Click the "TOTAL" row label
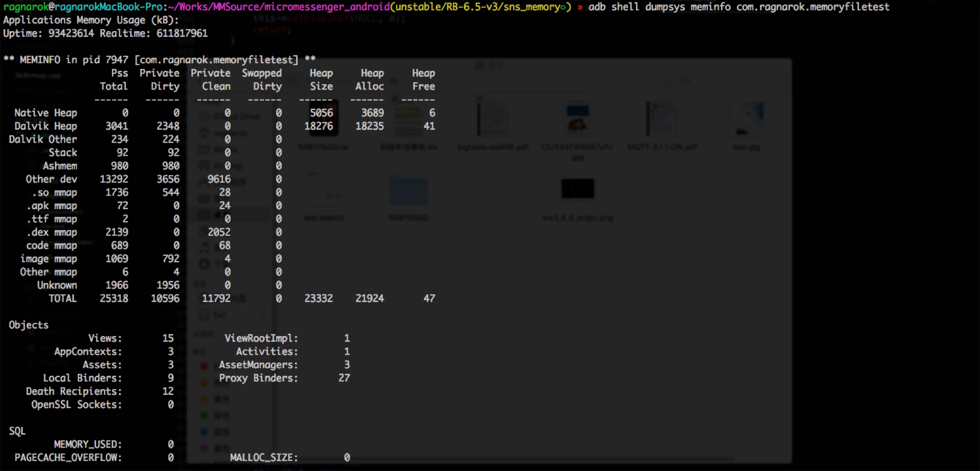980x471 pixels. 63,299
